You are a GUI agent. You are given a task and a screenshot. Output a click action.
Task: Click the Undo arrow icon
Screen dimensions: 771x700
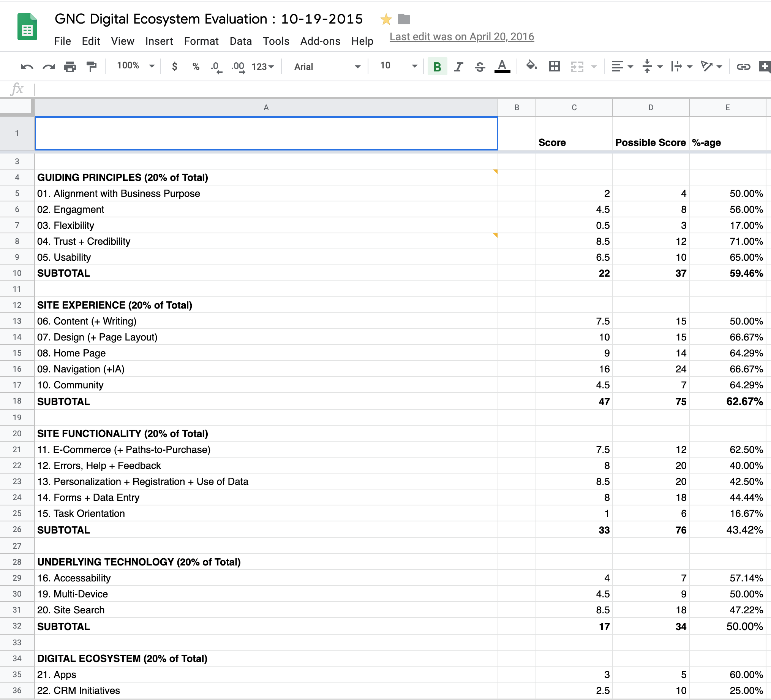click(x=27, y=67)
